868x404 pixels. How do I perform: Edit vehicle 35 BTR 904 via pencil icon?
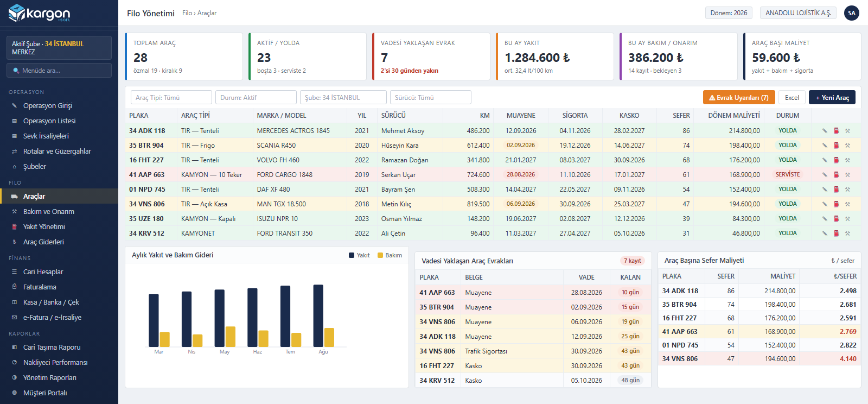coord(825,146)
